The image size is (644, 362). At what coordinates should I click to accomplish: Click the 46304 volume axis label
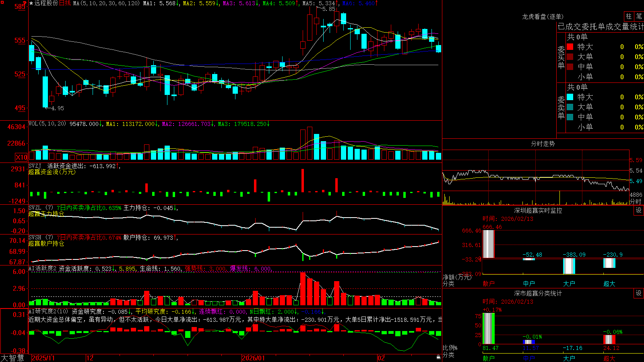(x=17, y=127)
